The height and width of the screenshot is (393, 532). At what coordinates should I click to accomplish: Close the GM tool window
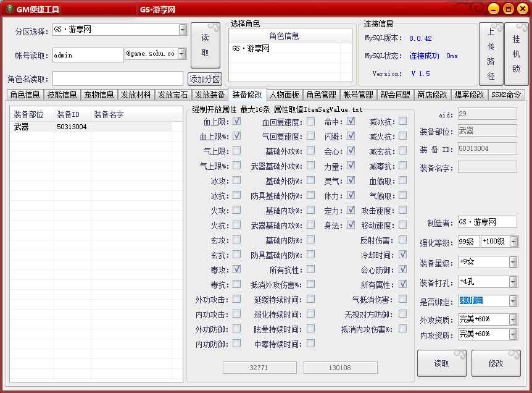[522, 9]
